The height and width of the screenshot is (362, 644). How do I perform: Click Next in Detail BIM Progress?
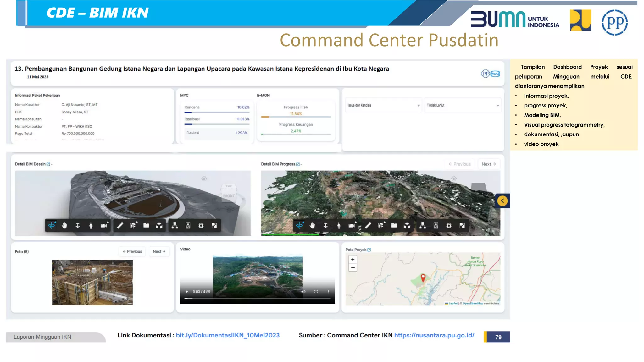(x=489, y=164)
